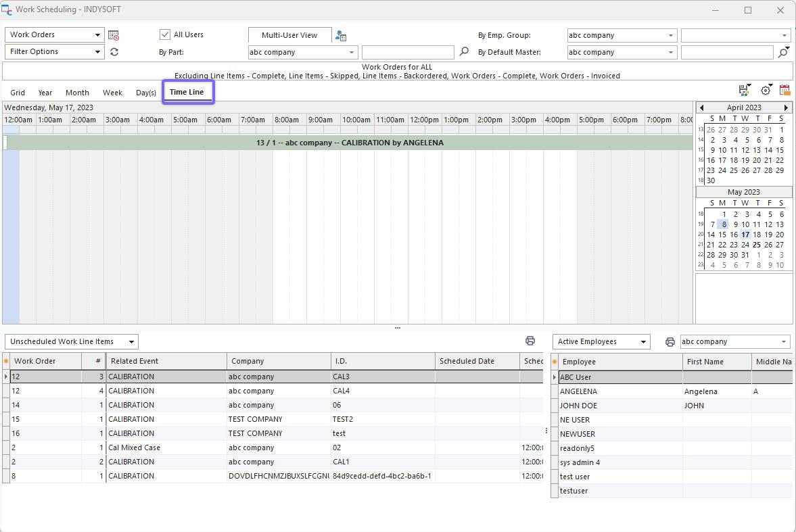The image size is (796, 532).
Task: Switch to the Month view tab
Action: click(77, 93)
